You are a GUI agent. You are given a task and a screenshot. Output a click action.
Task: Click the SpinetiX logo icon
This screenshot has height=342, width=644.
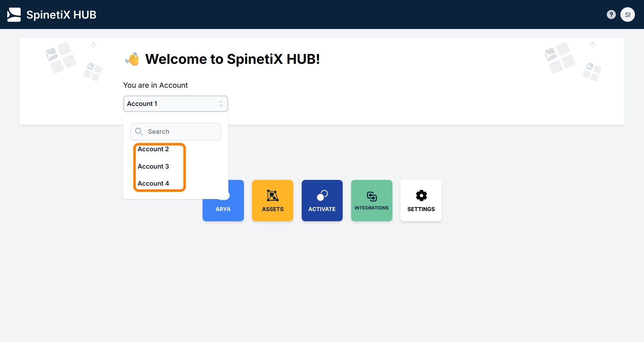pyautogui.click(x=14, y=15)
